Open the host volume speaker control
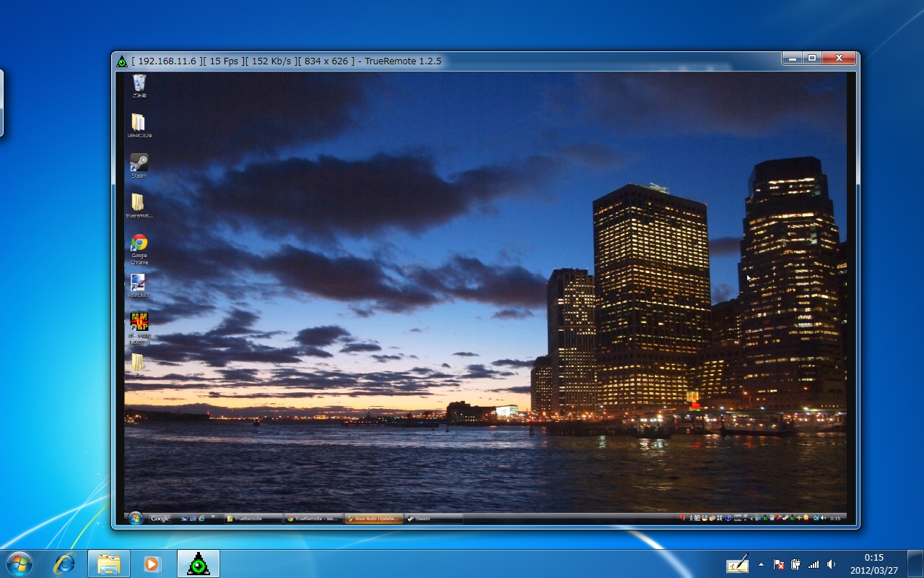Image resolution: width=924 pixels, height=578 pixels. tap(831, 564)
